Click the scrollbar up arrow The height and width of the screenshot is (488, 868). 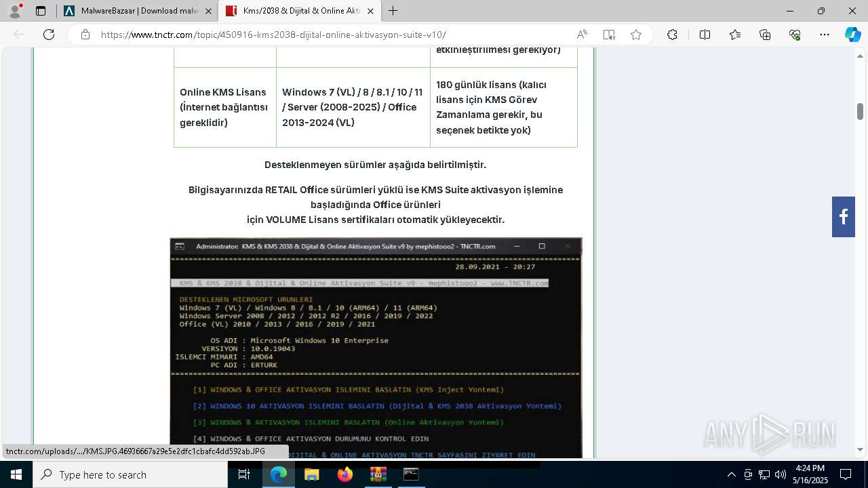coord(860,56)
